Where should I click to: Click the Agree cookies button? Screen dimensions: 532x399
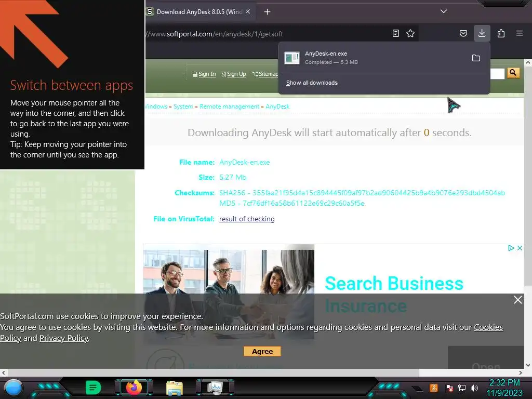pyautogui.click(x=262, y=352)
